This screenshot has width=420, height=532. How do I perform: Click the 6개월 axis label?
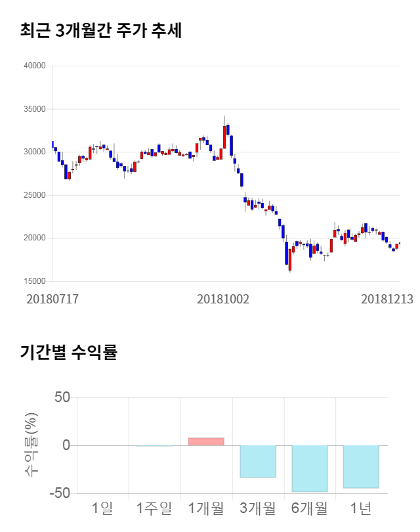310,508
